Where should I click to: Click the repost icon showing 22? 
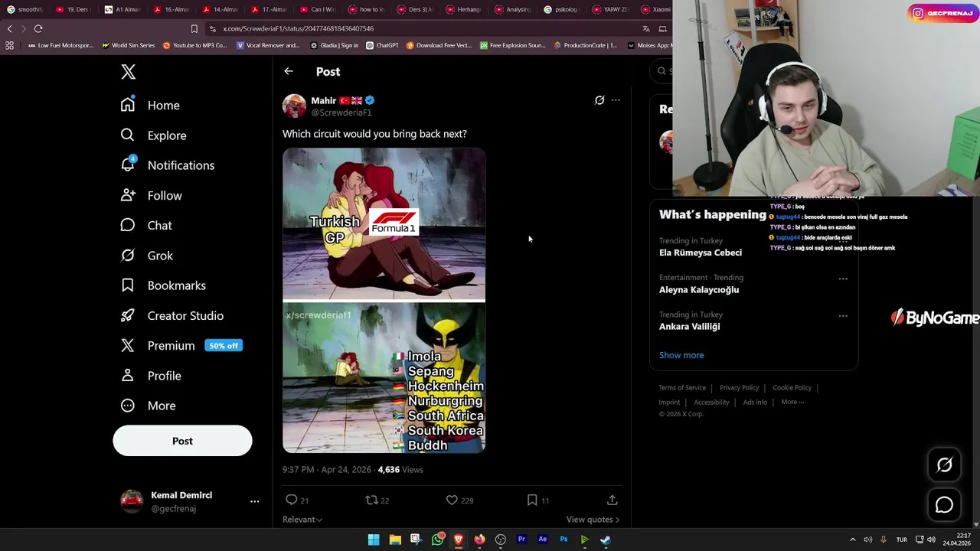[x=371, y=500]
